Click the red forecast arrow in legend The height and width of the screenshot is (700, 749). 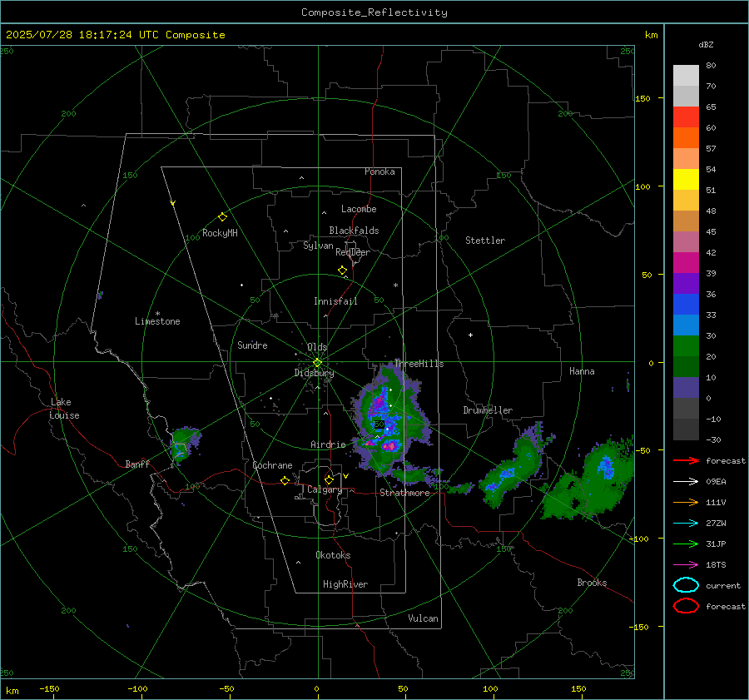click(x=686, y=460)
